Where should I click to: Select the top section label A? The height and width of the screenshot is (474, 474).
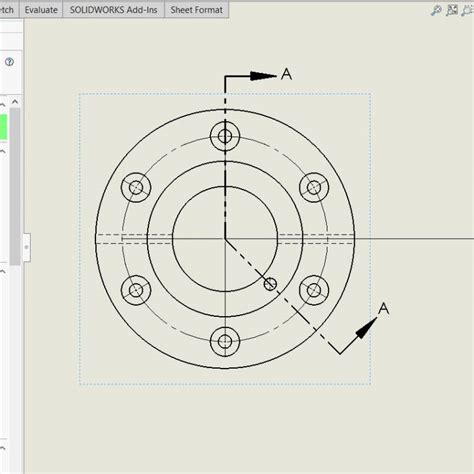coord(286,74)
